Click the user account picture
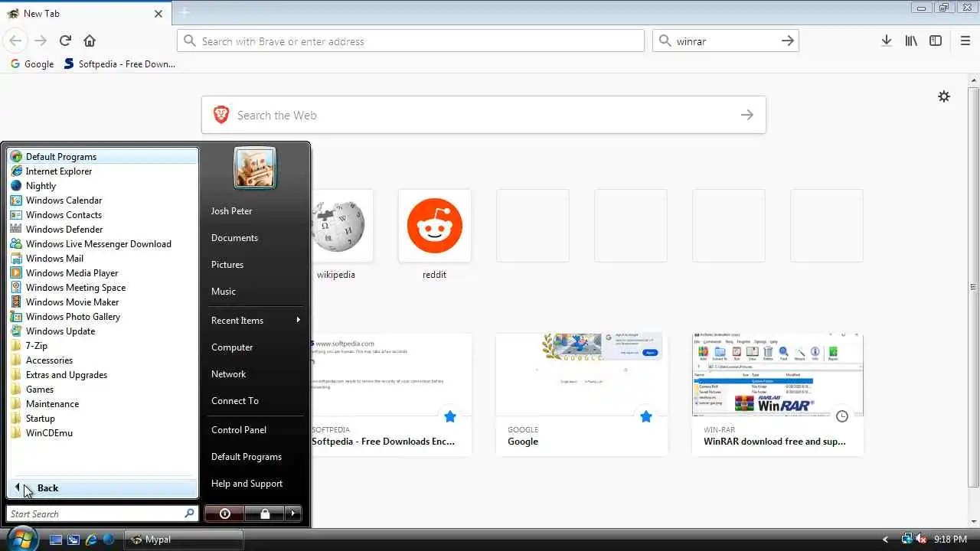This screenshot has height=551, width=980. 255,168
